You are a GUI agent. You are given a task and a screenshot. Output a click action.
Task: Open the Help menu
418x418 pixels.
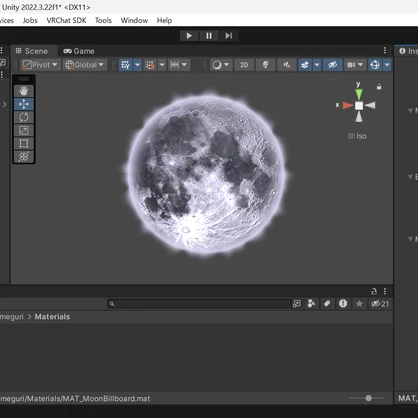164,20
